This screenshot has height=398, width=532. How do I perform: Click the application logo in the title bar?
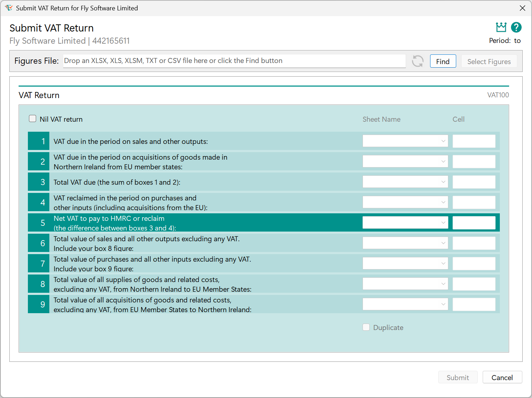(9, 8)
